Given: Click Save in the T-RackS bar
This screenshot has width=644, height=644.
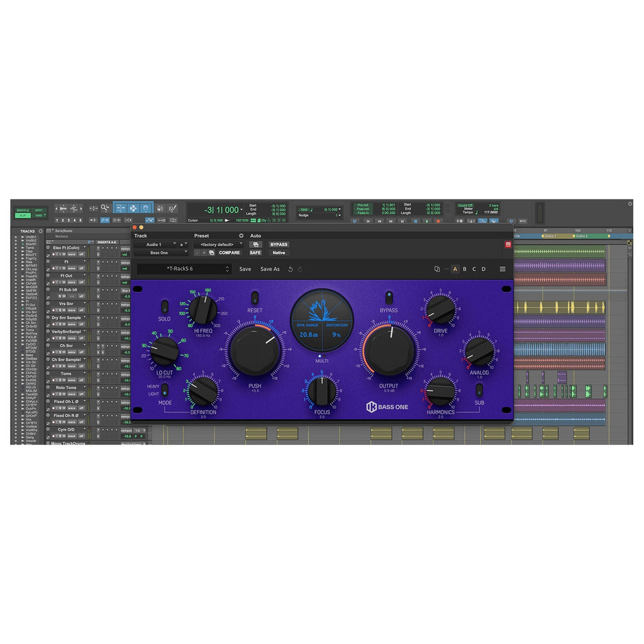Looking at the screenshot, I should [245, 269].
